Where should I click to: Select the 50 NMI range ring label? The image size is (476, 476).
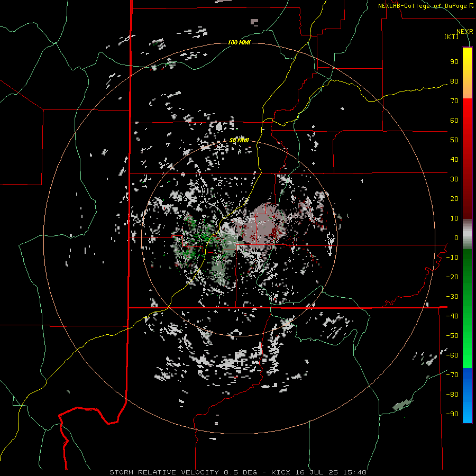[x=239, y=140]
